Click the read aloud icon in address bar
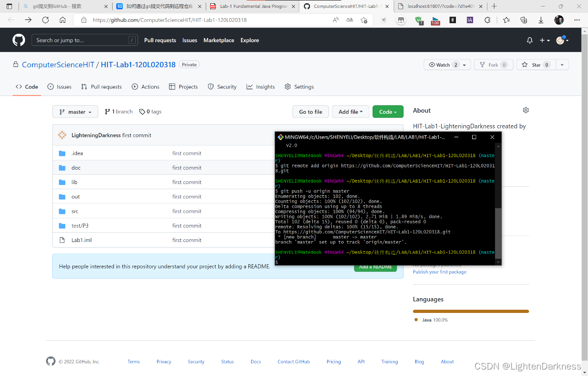The width and height of the screenshot is (588, 376). (x=335, y=20)
